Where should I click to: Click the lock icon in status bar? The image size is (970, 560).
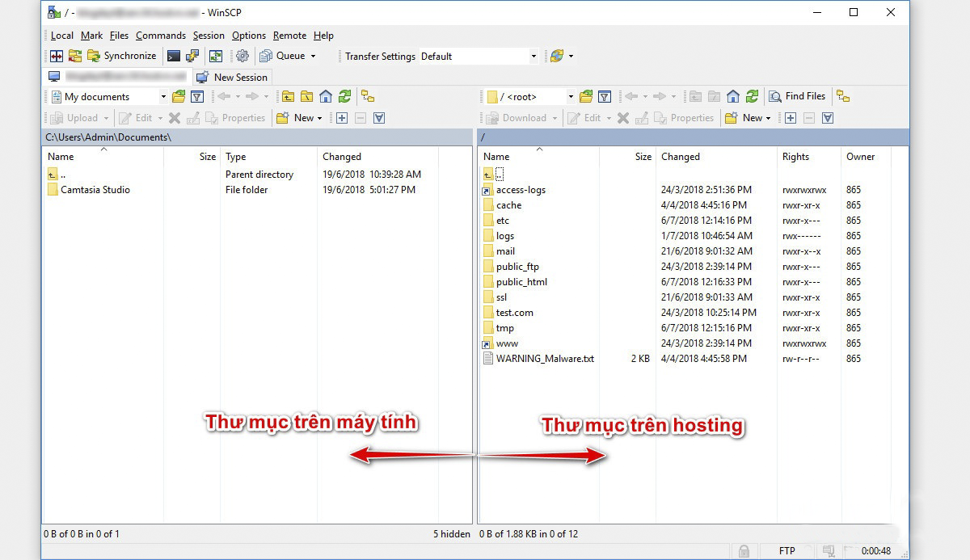[x=744, y=550]
